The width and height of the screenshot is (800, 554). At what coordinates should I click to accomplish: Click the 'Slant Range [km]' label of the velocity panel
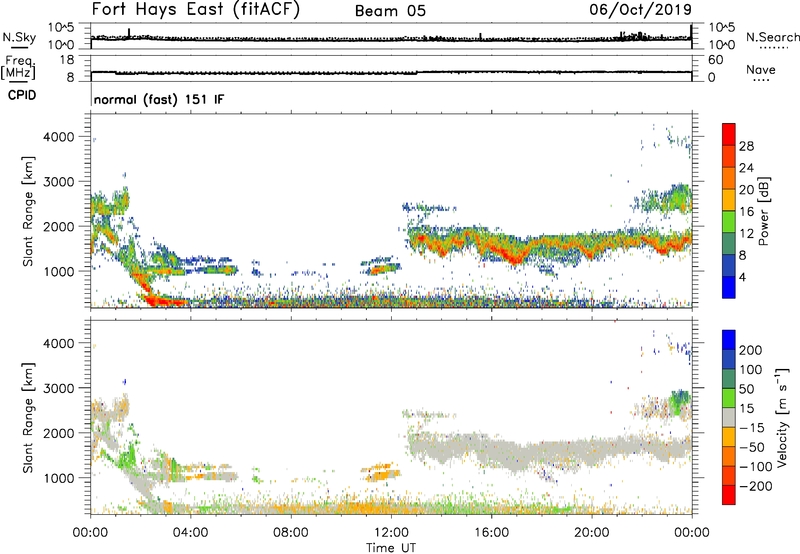[x=28, y=417]
